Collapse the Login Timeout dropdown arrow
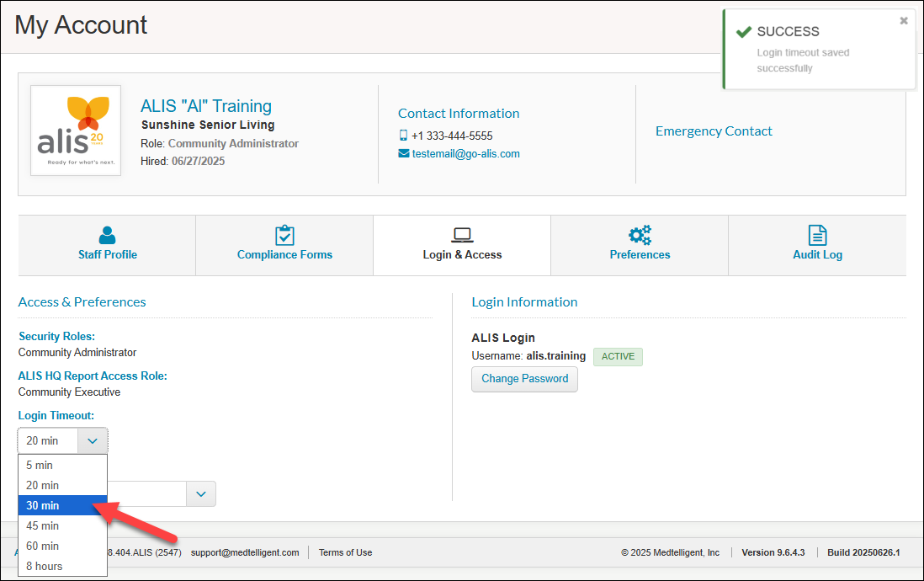 93,440
